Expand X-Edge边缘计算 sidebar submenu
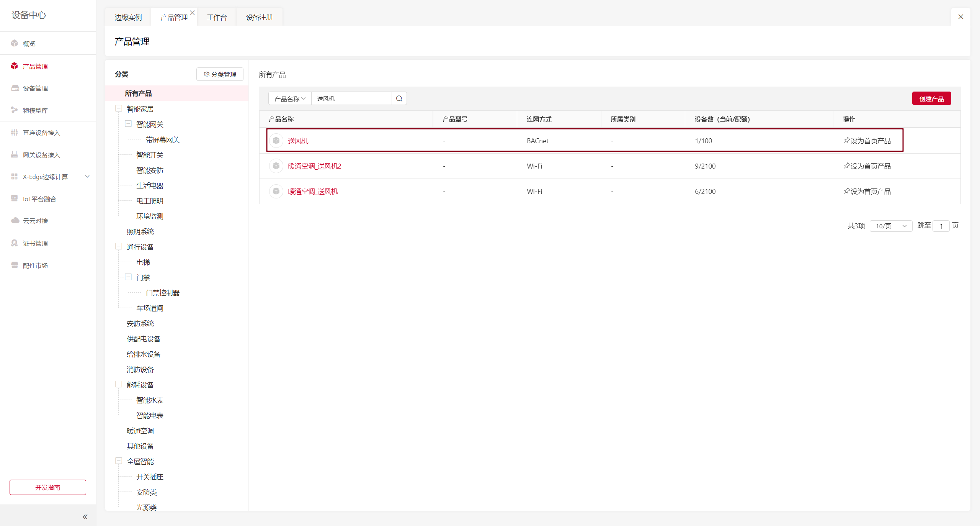The width and height of the screenshot is (980, 526). tap(87, 177)
